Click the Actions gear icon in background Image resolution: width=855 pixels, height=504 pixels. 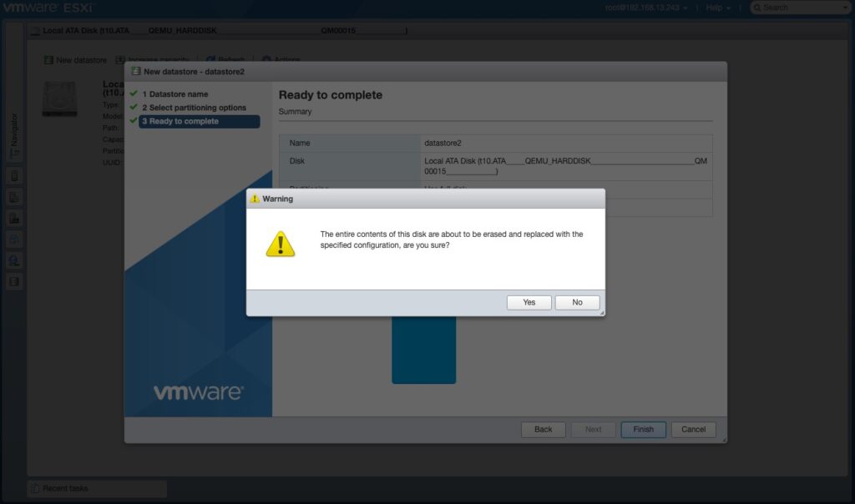[266, 60]
